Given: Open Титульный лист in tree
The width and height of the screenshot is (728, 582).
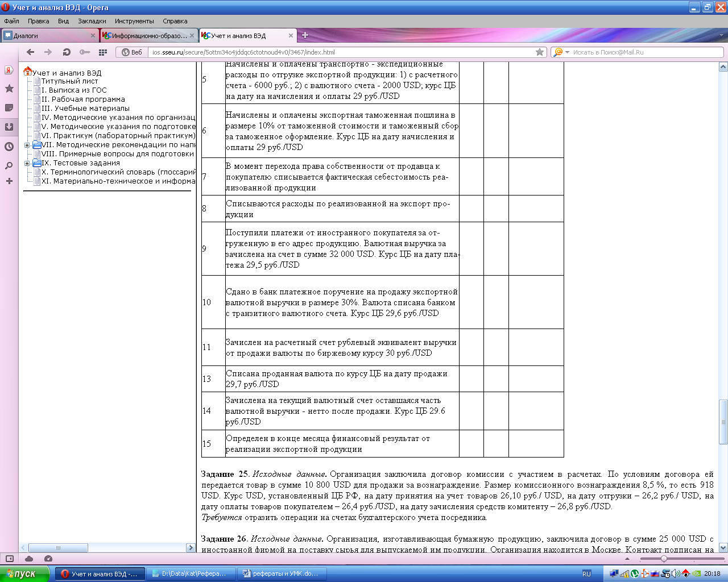Looking at the screenshot, I should (x=69, y=81).
